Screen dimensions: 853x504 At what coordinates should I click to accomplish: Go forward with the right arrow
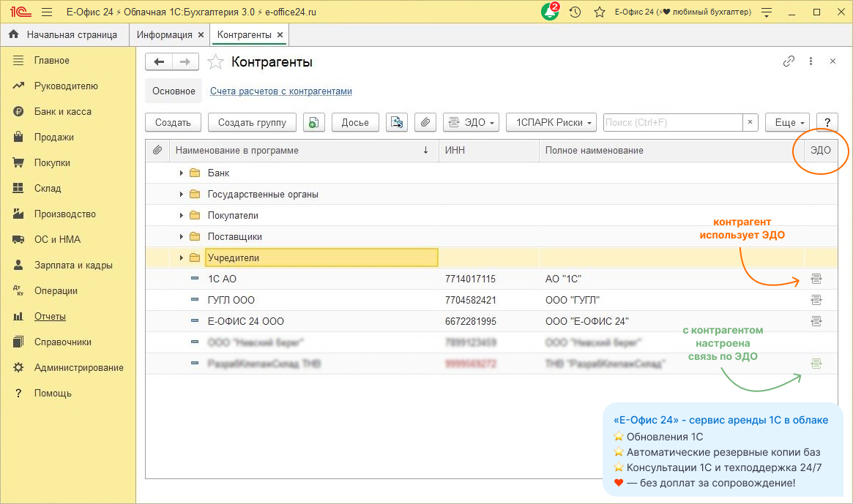pyautogui.click(x=185, y=62)
